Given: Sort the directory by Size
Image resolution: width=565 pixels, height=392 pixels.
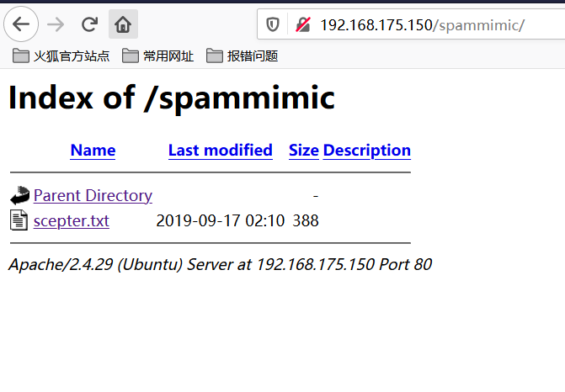Looking at the screenshot, I should (303, 151).
